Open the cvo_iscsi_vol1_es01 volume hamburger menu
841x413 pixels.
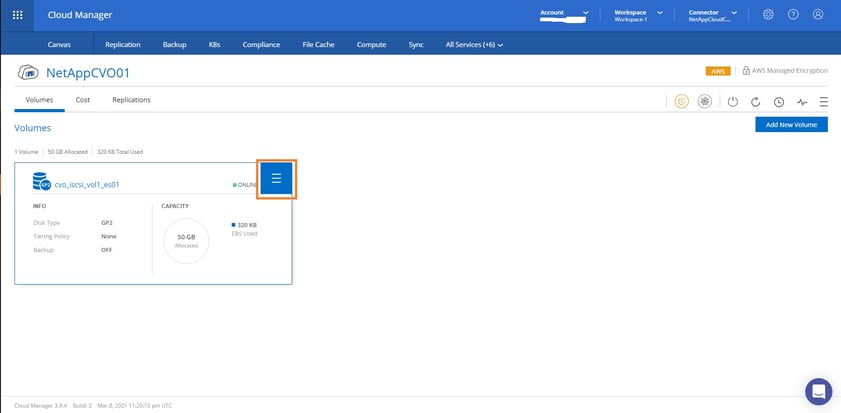coord(277,179)
